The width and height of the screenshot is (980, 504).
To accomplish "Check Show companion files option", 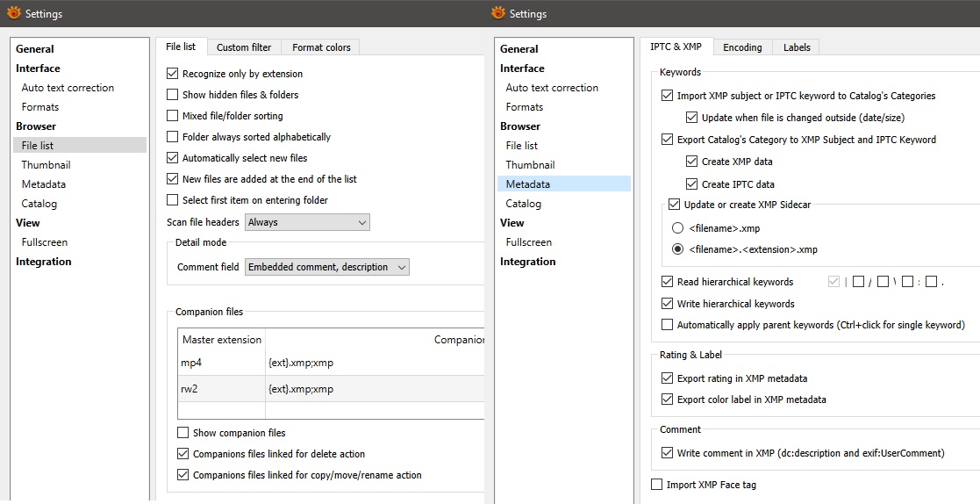I will (x=183, y=433).
